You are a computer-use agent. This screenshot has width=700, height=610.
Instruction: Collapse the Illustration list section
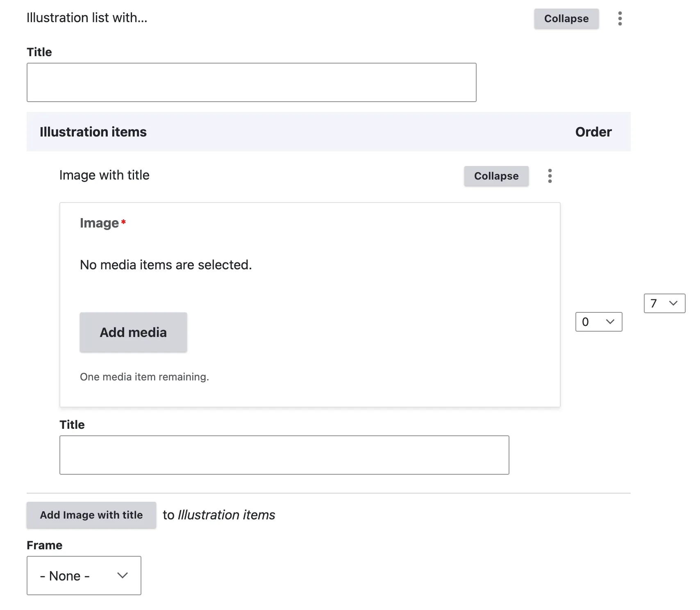[x=566, y=18]
